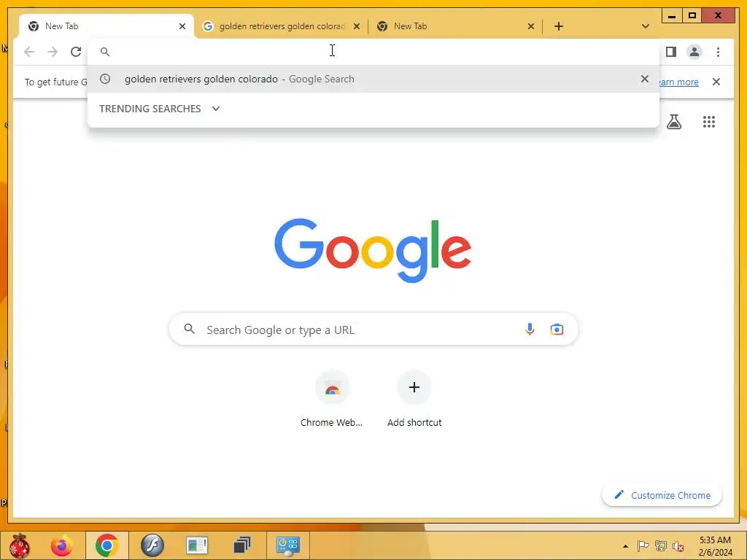
Task: Close the first New Tab
Action: pyautogui.click(x=182, y=26)
